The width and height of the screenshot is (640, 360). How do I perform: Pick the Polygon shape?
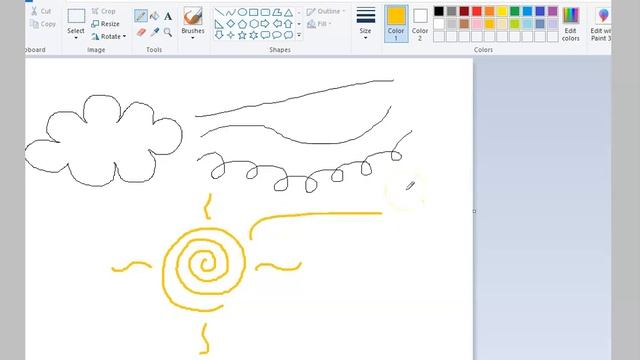pyautogui.click(x=277, y=12)
